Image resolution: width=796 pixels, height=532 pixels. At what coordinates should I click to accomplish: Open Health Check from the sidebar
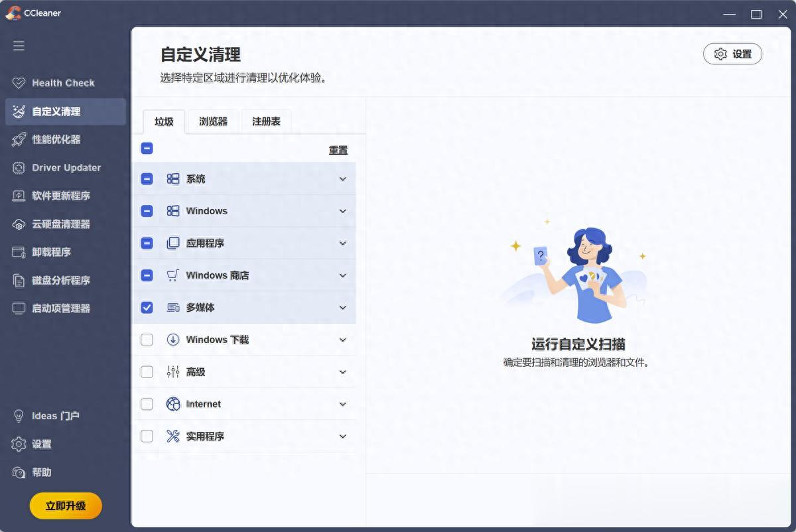(x=65, y=83)
